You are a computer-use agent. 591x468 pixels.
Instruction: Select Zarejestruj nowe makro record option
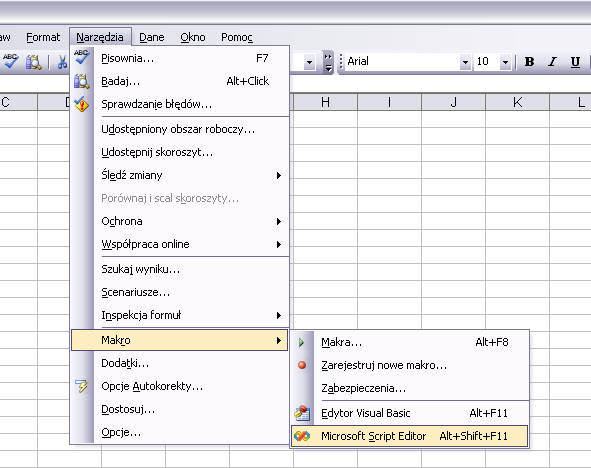409,366
